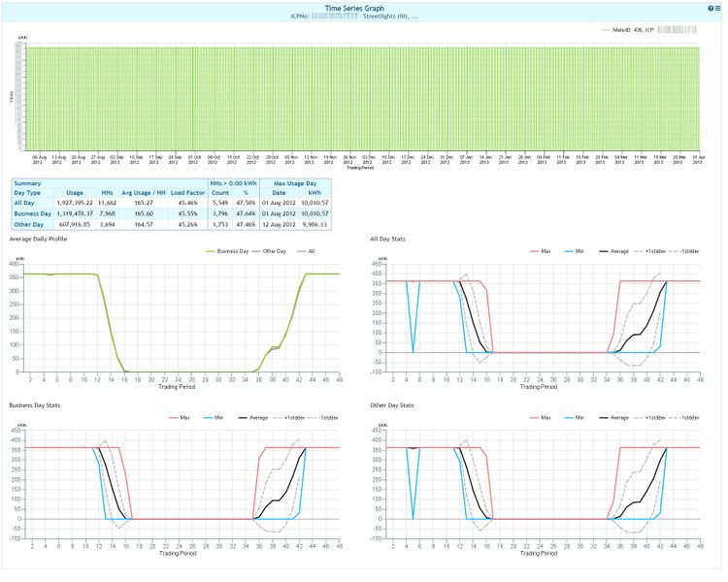728x582 pixels.
Task: Toggle Other Day in Average Daily Profile legend
Action: click(x=269, y=251)
